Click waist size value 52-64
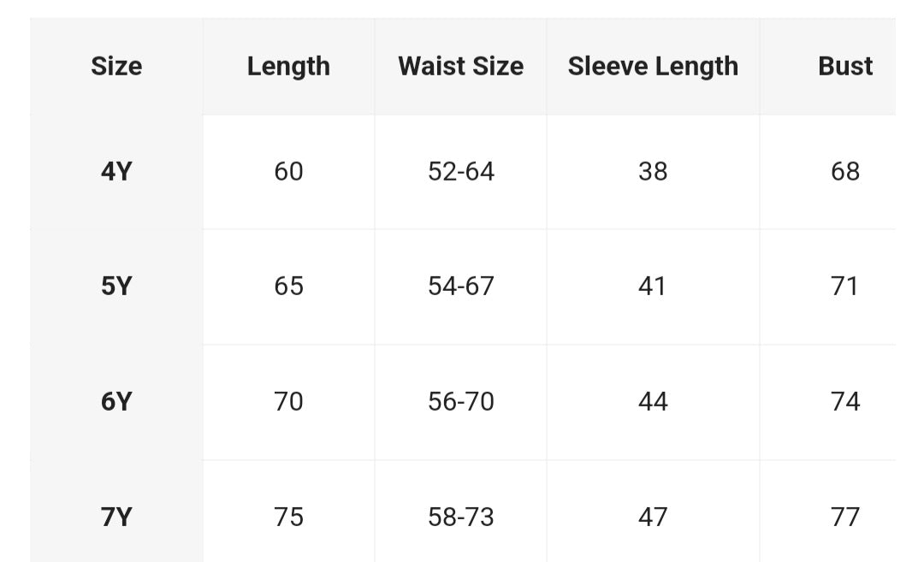This screenshot has height=562, width=924. pyautogui.click(x=460, y=171)
